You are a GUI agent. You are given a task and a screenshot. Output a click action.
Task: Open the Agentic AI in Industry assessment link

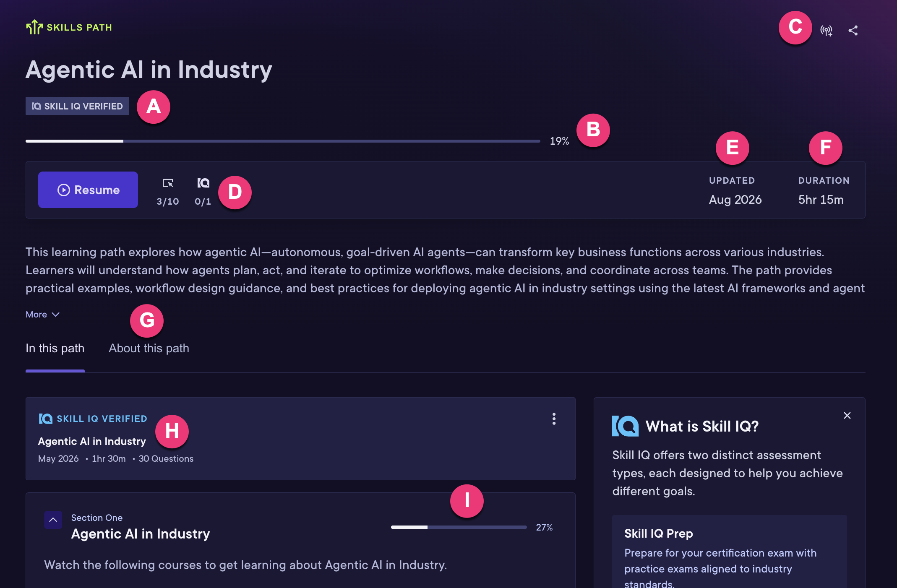(x=92, y=441)
